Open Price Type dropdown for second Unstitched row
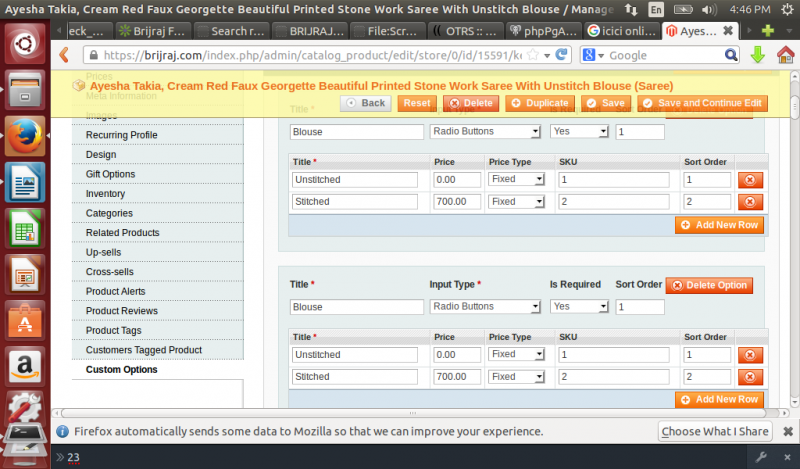 coord(516,355)
